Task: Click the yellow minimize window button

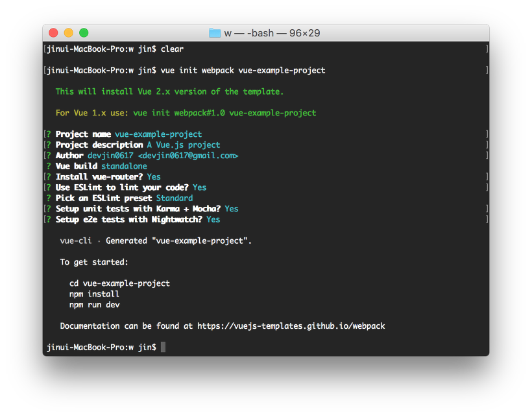Action: click(69, 33)
